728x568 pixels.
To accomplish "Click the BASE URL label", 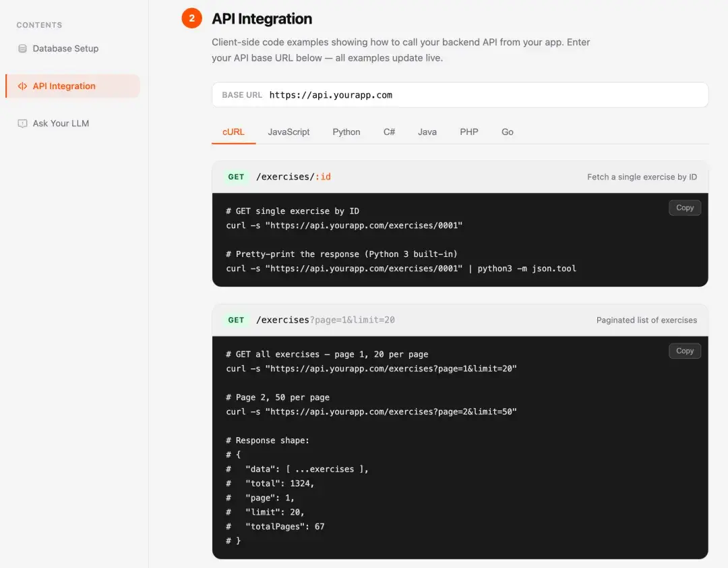I will pos(242,95).
